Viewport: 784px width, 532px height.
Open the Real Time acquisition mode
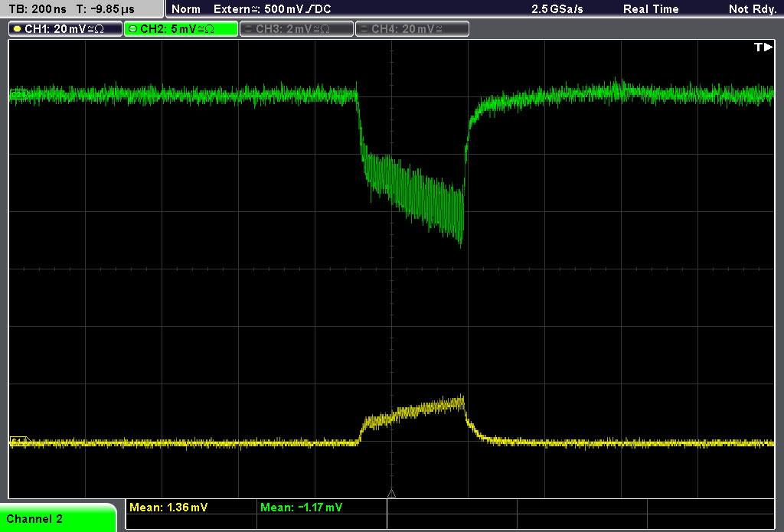pos(651,9)
